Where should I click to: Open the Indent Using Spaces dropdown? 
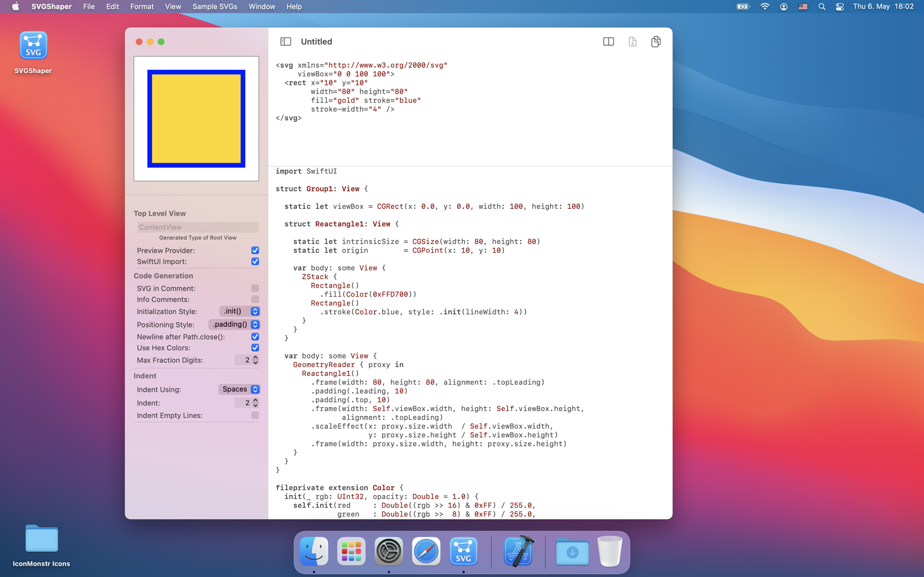239,389
